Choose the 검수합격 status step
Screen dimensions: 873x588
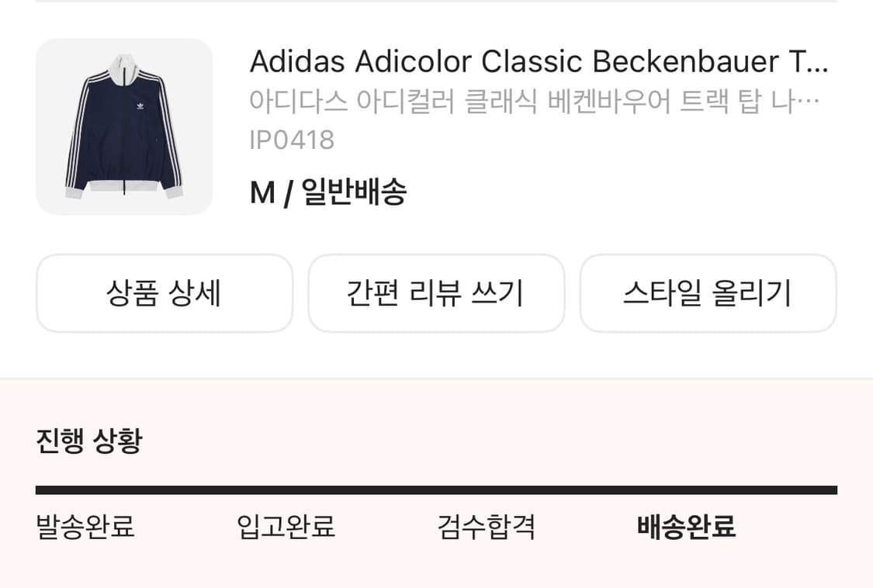(x=487, y=527)
